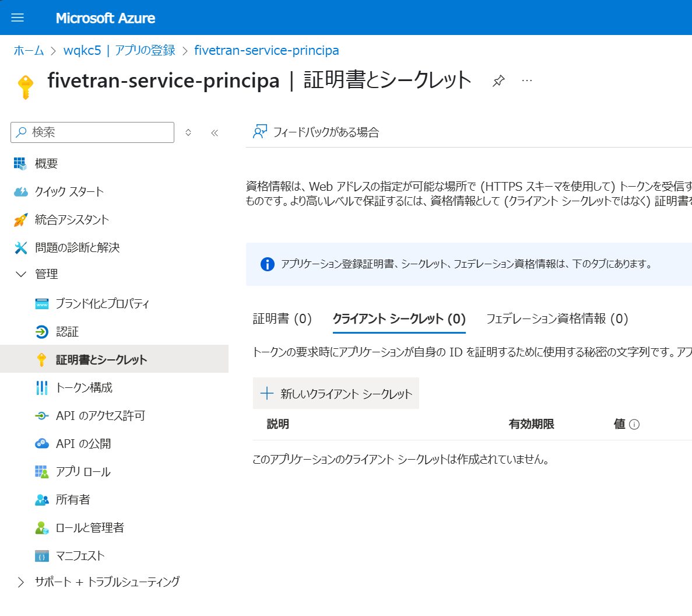Click the blue info banner icon
The width and height of the screenshot is (692, 616).
click(268, 264)
